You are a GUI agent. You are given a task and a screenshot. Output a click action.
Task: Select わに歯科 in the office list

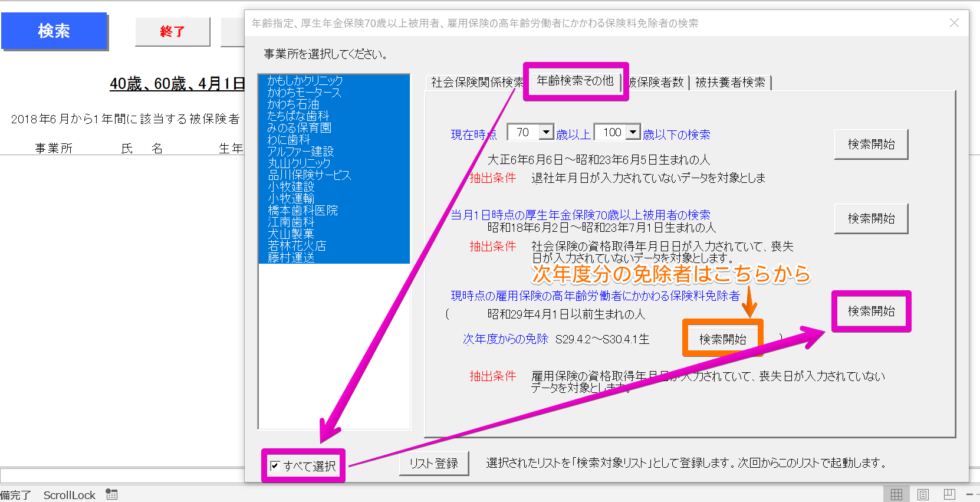click(x=334, y=140)
